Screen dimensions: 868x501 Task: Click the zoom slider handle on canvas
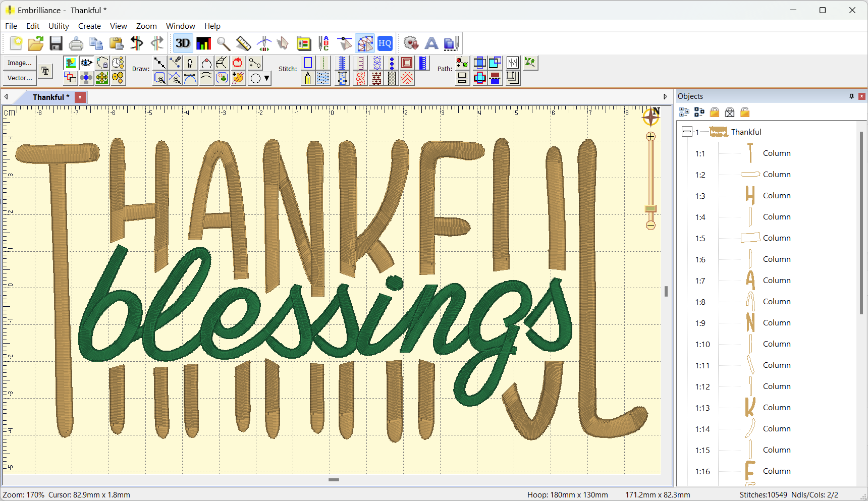pos(651,209)
